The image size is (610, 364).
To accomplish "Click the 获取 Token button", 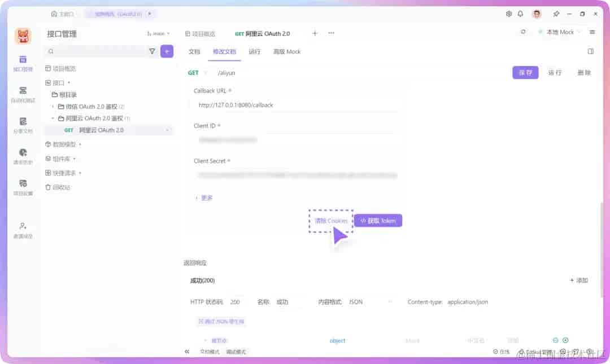I will [378, 221].
